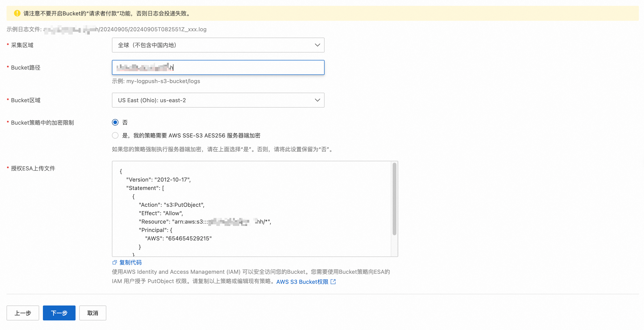Click the 取消 button
The image size is (644, 330).
pos(93,313)
